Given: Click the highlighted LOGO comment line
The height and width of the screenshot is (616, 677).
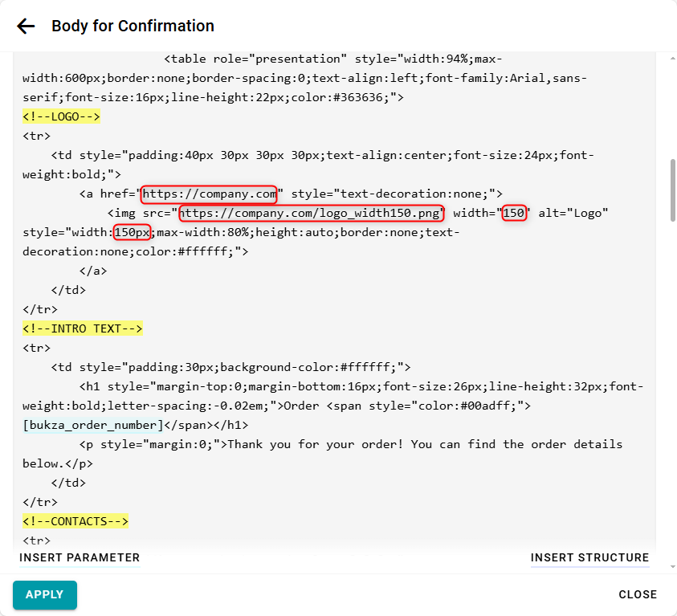Looking at the screenshot, I should 61,116.
